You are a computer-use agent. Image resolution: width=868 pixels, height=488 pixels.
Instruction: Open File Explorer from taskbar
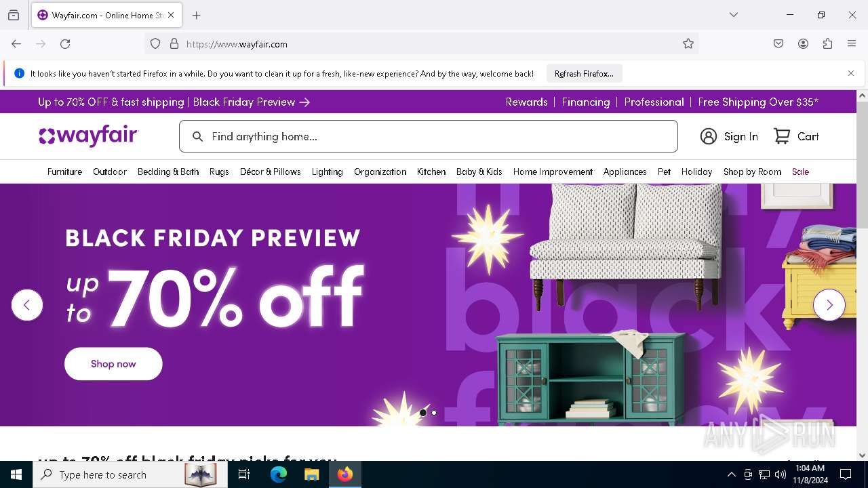pos(311,474)
